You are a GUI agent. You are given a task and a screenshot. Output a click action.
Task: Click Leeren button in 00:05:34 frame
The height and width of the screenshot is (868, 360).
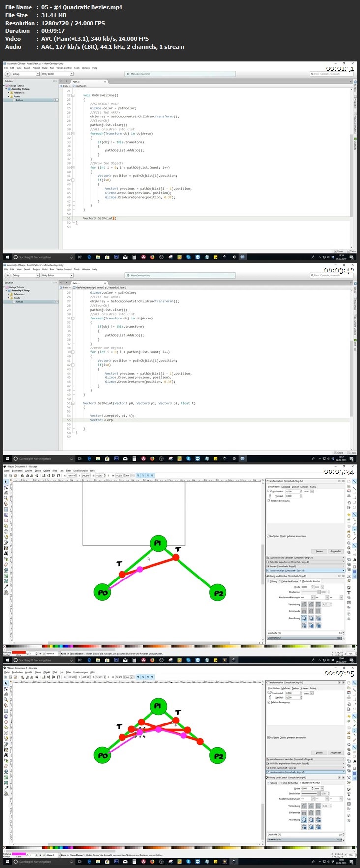point(319,551)
